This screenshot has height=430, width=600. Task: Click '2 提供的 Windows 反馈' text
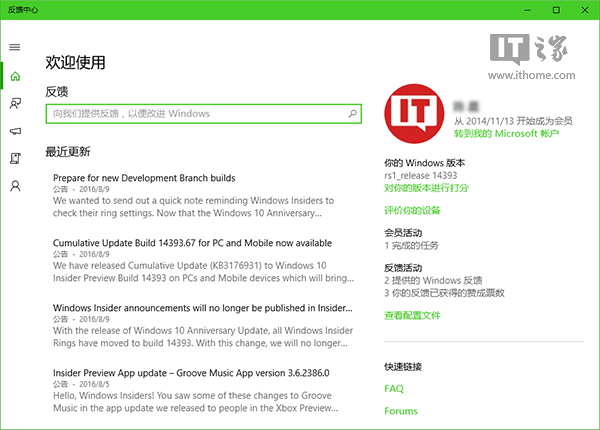point(433,280)
